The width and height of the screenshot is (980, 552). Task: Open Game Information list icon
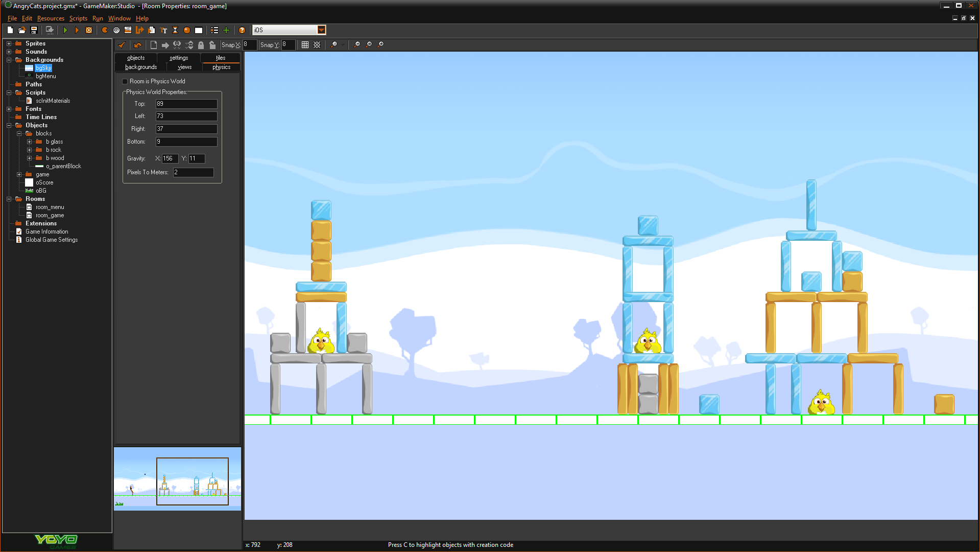pos(214,30)
